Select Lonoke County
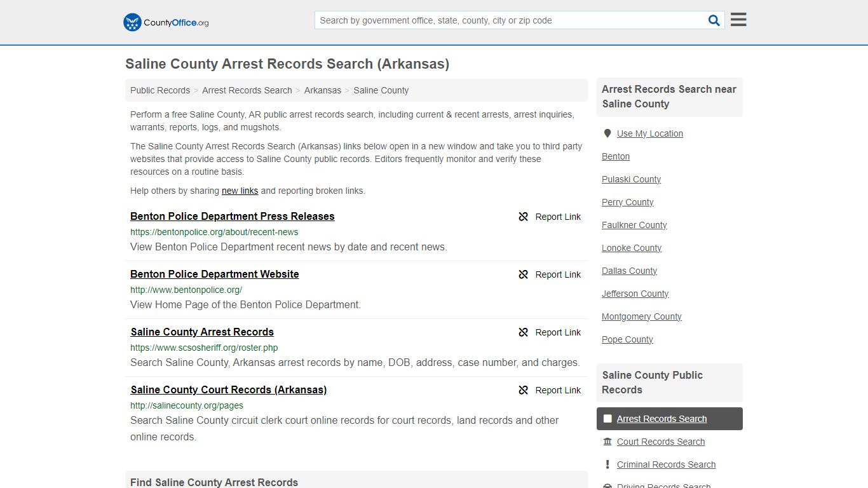Image resolution: width=868 pixels, height=488 pixels. 632,248
